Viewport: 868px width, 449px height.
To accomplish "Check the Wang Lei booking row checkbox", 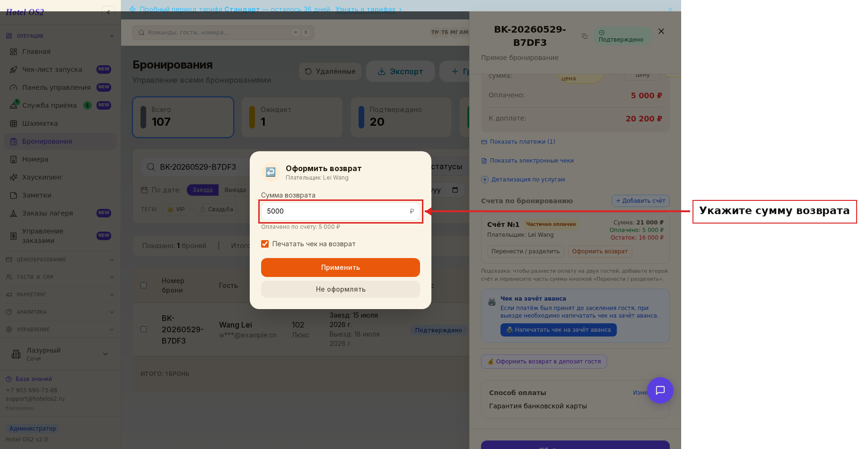I will point(144,329).
